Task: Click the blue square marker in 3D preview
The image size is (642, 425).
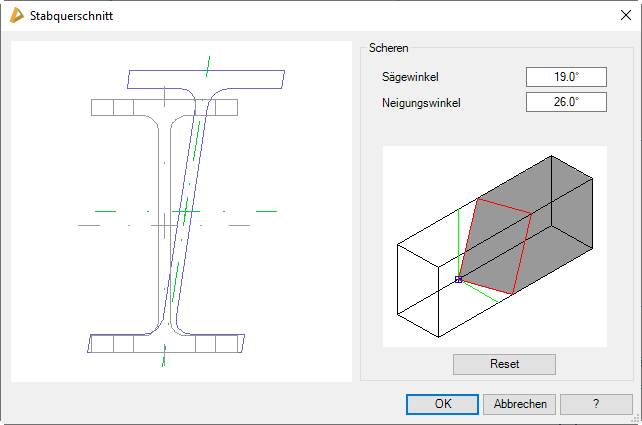Action: pos(458,280)
